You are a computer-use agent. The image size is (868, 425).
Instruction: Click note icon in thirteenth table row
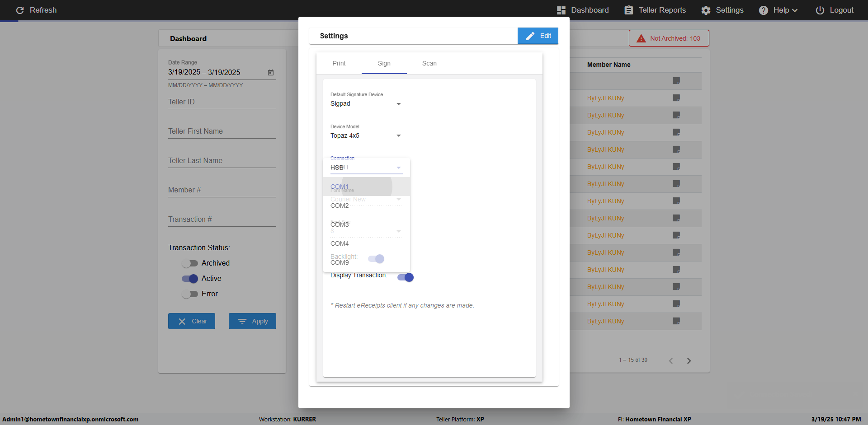tap(676, 287)
